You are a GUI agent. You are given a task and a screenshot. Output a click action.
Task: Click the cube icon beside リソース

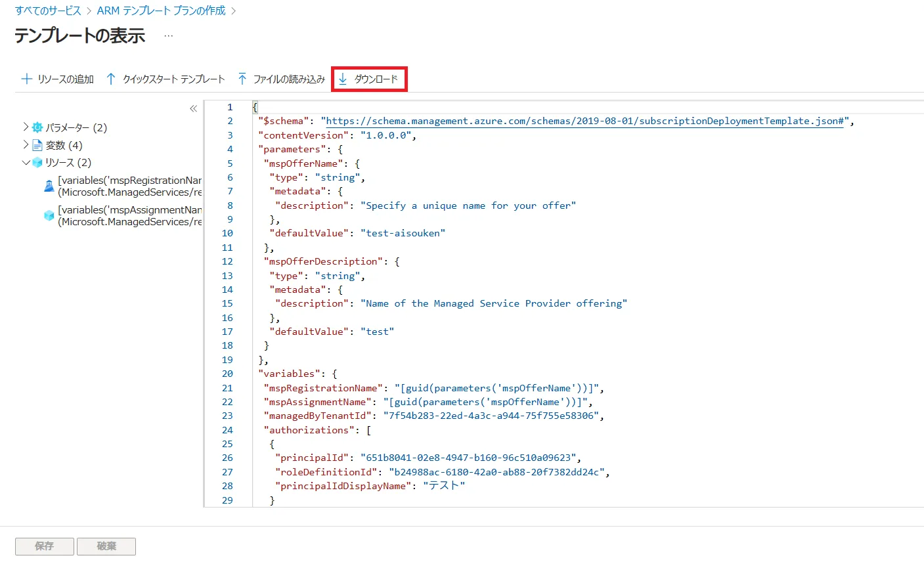[37, 162]
